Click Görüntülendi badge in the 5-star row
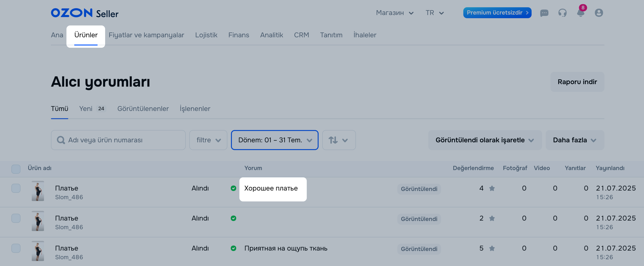The height and width of the screenshot is (266, 644). (419, 249)
